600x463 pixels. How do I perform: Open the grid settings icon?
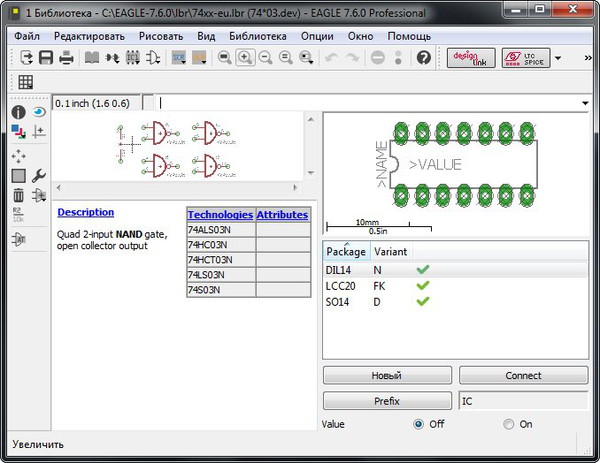coord(26,82)
